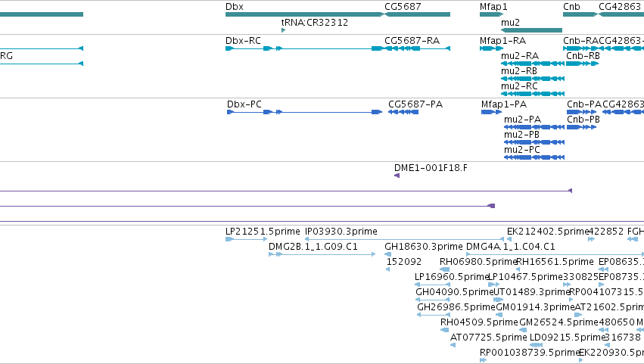The height and width of the screenshot is (364, 644).
Task: Click the 152092 feature label
Action: pos(404,262)
